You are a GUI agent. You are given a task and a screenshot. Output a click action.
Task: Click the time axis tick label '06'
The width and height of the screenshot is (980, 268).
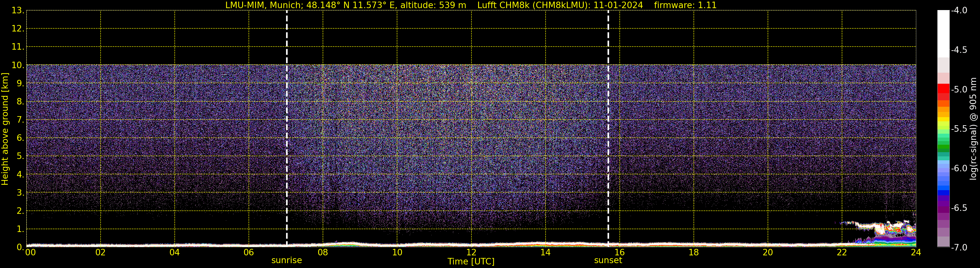click(248, 252)
